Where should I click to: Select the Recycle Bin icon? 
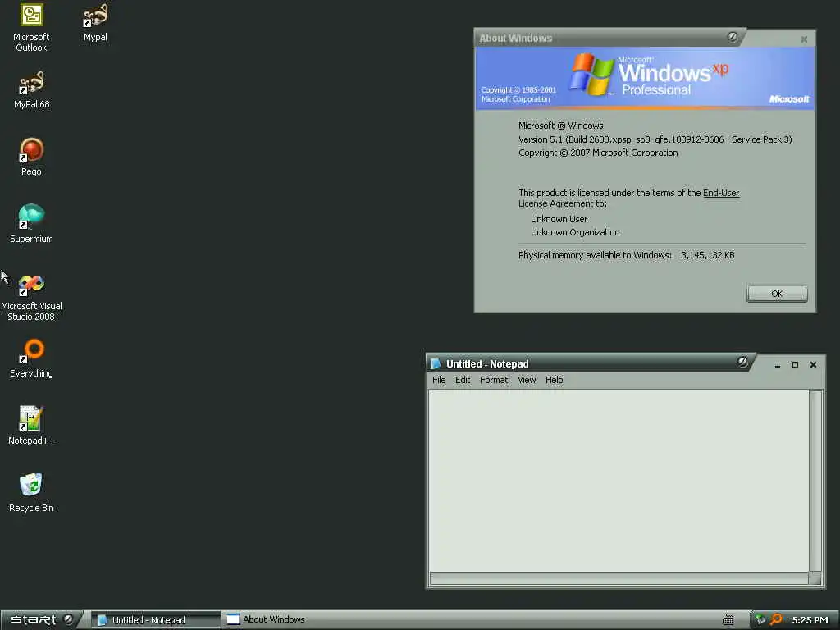[31, 492]
